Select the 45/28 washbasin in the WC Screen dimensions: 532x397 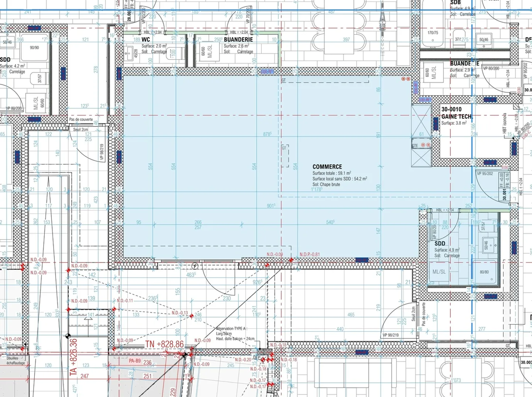129,53
